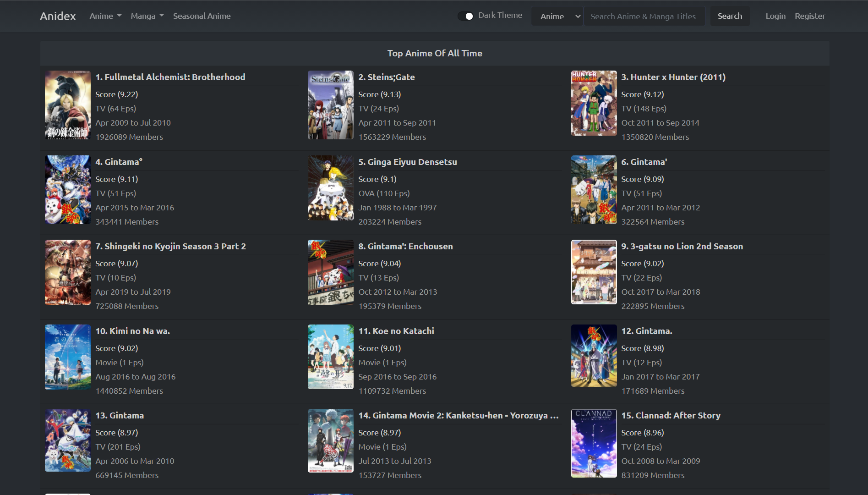Open the Steins;Gate poster thumbnail
This screenshot has height=495, width=868.
(x=331, y=105)
